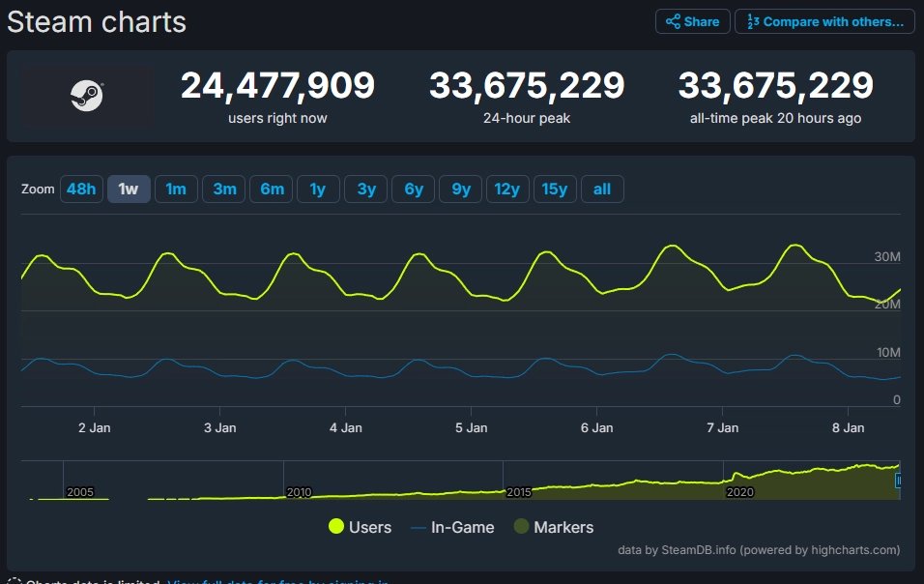
Task: Click the 7 Jan axis label
Action: (722, 427)
